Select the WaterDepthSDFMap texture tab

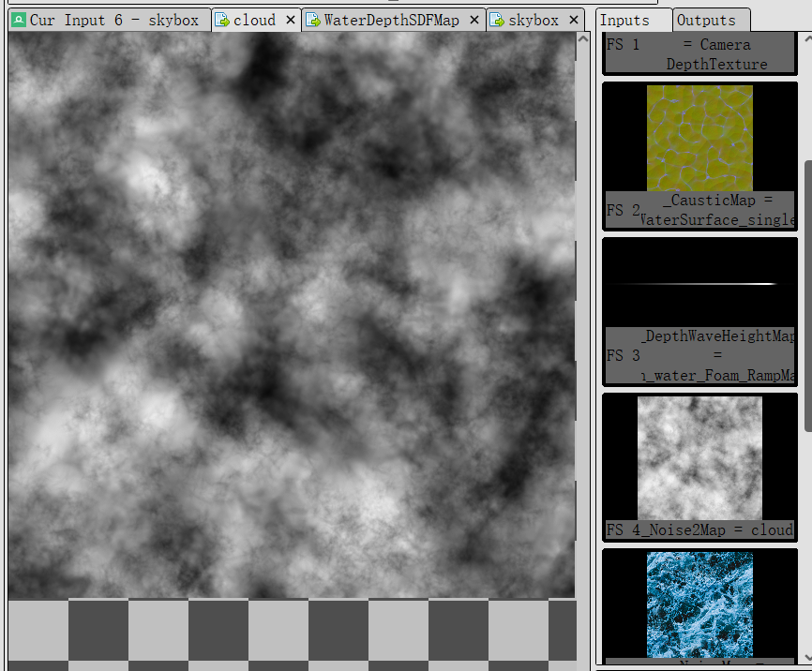tap(391, 20)
